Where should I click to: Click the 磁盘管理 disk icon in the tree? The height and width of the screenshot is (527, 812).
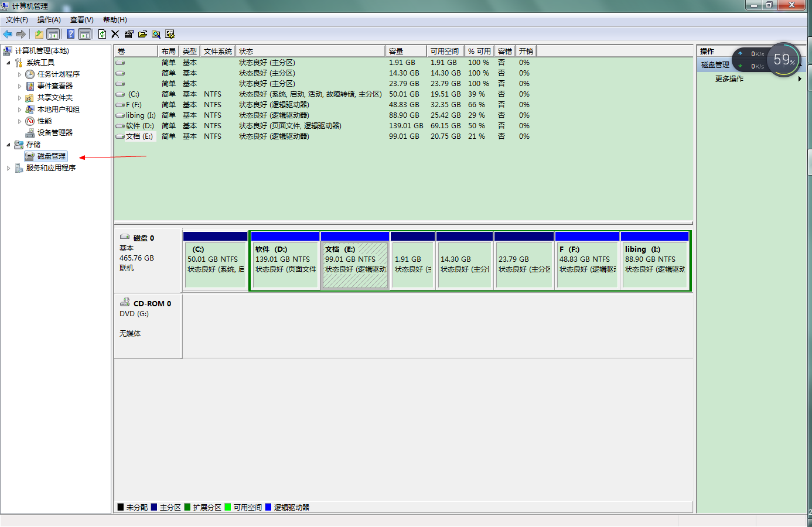[x=30, y=156]
